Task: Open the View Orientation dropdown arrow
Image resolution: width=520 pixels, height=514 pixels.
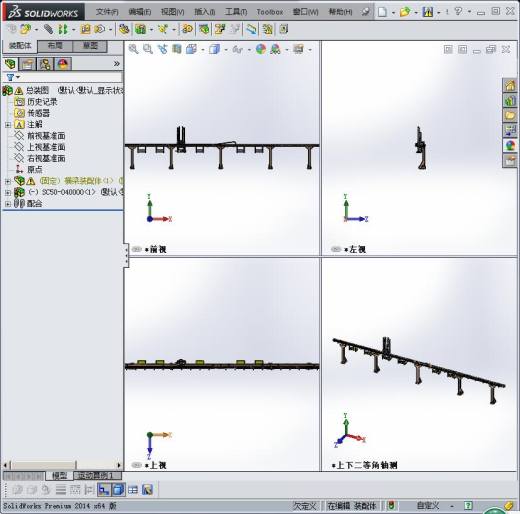Action: (202, 50)
